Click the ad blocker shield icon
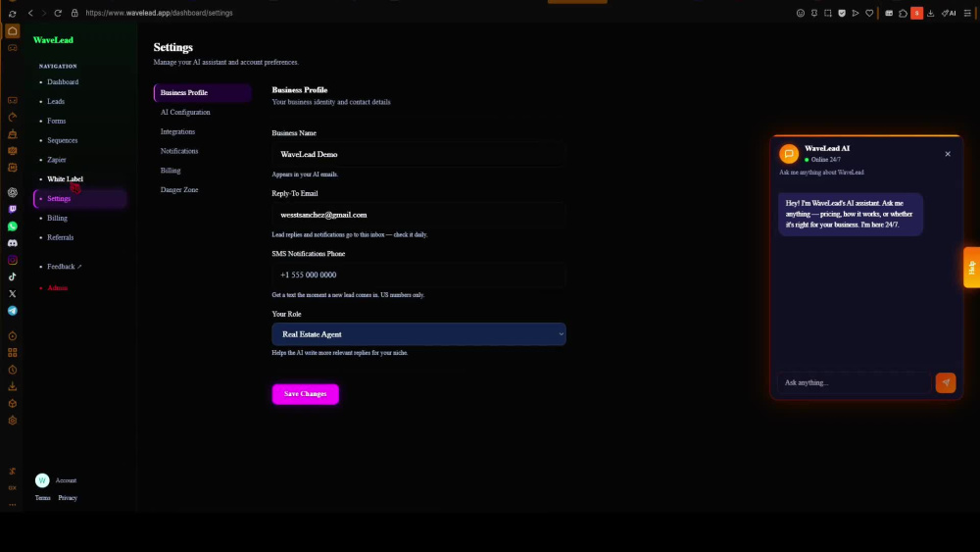This screenshot has height=552, width=980. click(x=842, y=13)
